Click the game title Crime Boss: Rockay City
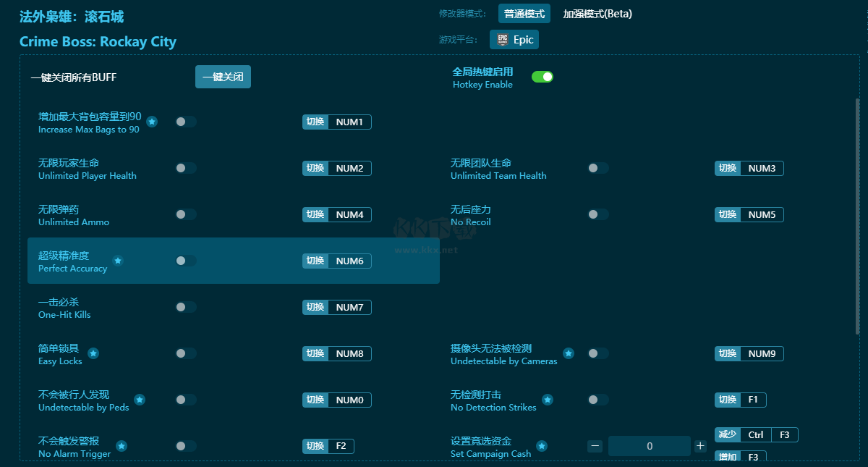 pos(98,41)
